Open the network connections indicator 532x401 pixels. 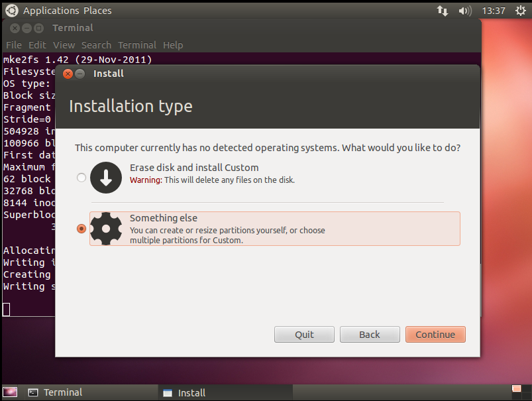point(443,11)
